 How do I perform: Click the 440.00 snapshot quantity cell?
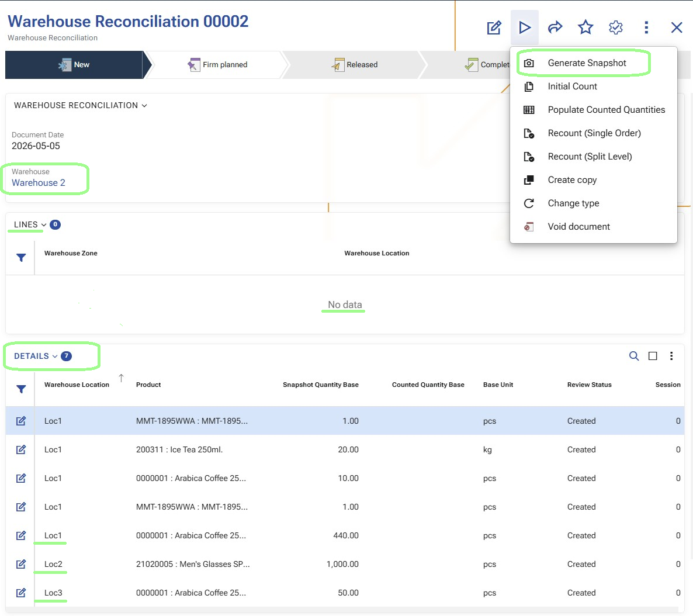[x=345, y=535]
